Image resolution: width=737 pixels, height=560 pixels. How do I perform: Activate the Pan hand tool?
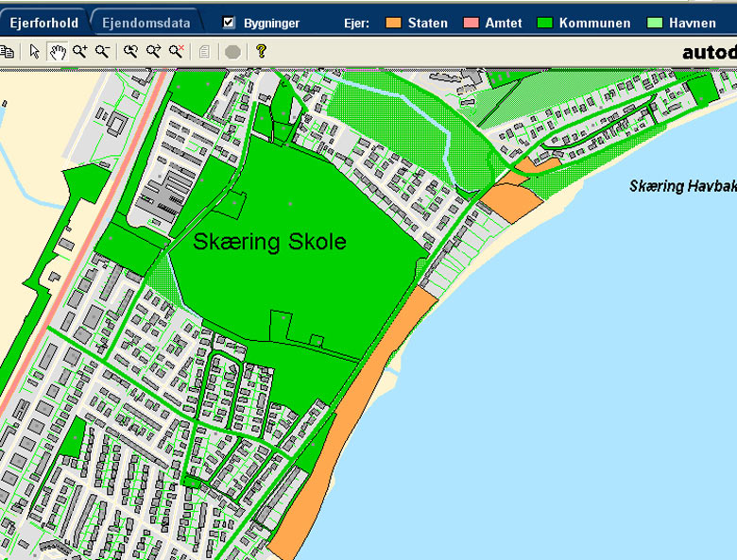click(58, 51)
